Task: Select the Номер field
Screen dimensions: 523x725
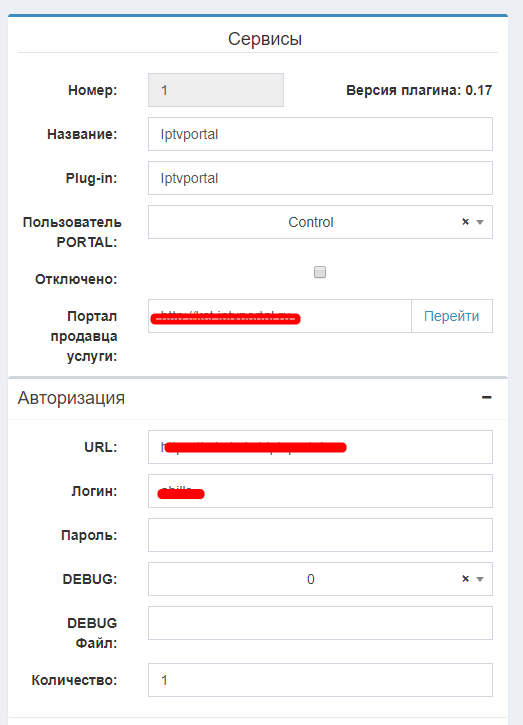Action: tap(216, 90)
